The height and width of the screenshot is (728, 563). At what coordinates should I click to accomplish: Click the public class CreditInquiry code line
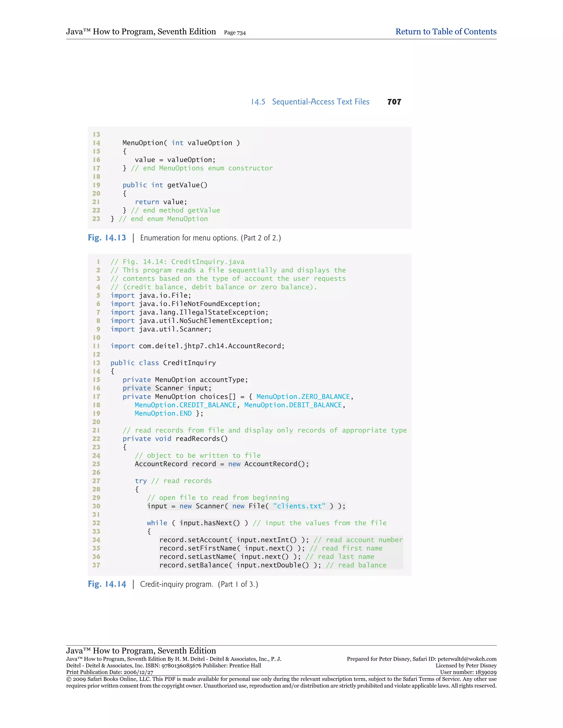pyautogui.click(x=163, y=363)
